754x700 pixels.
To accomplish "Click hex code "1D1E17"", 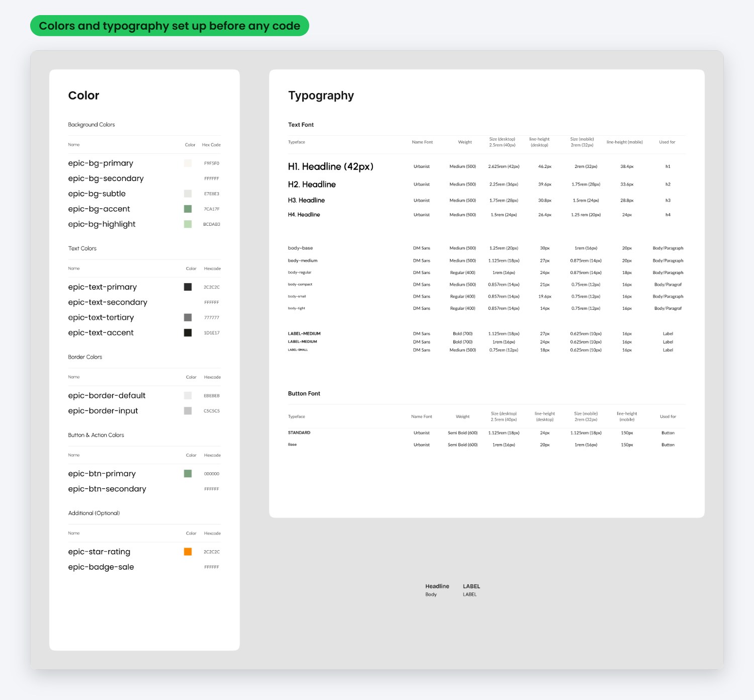I will pos(212,333).
